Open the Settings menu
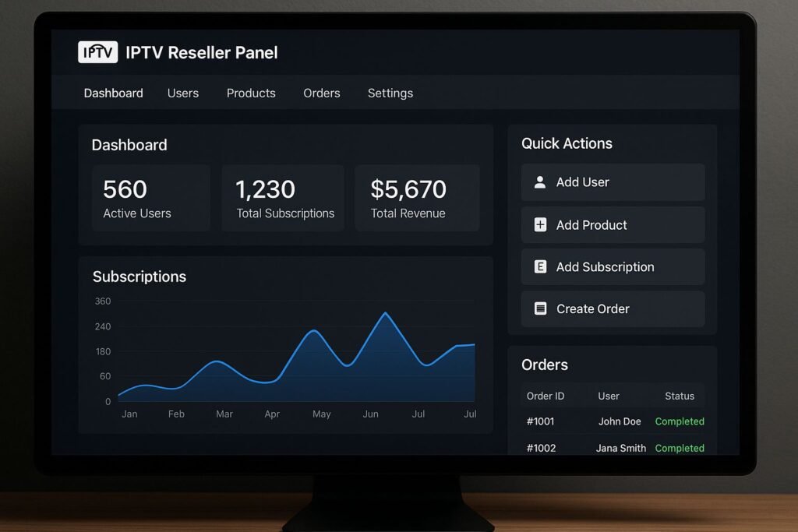 pyautogui.click(x=390, y=93)
